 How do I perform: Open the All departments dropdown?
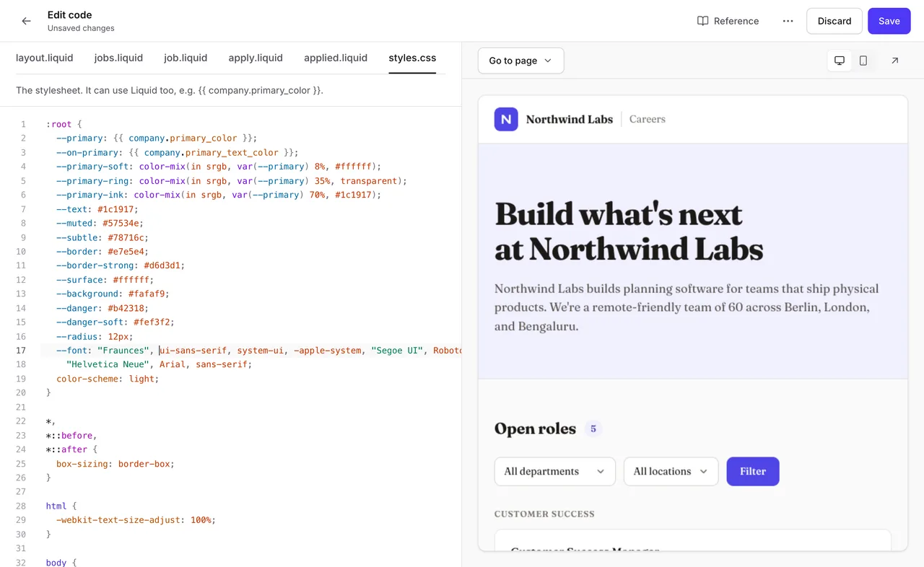coord(554,471)
